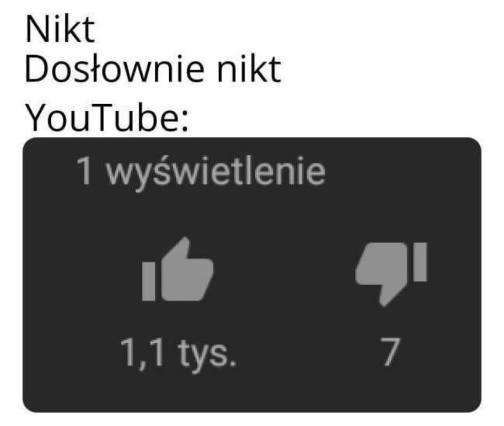The height and width of the screenshot is (426, 504).
Task: Click the "YouTube:" caption text
Action: 107,118
